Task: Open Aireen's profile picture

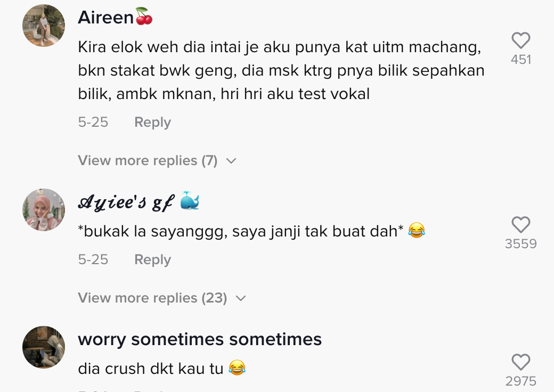Action: [44, 26]
